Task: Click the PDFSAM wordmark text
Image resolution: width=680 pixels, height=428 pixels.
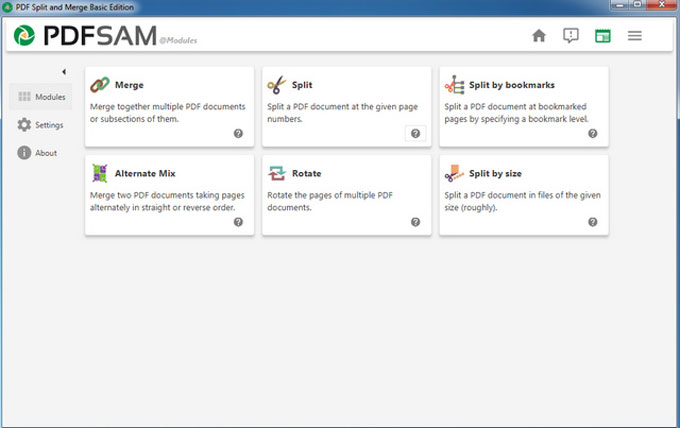Action: click(100, 36)
